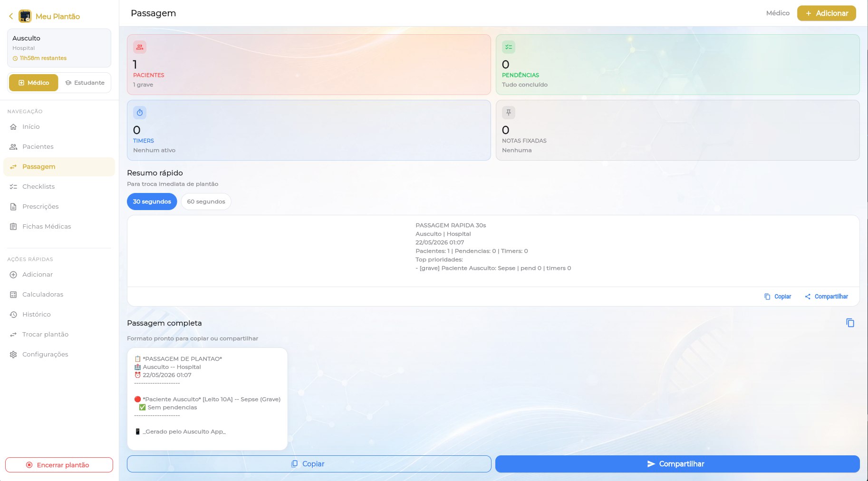The image size is (868, 481).
Task: Select the 60 segundos summary option
Action: point(206,202)
